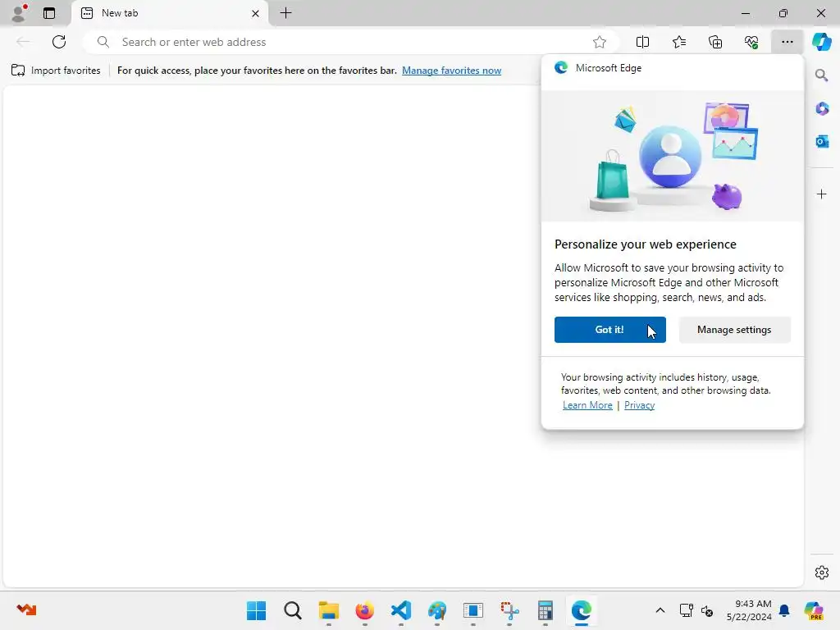
Task: Open Calculator from the taskbar
Action: point(546,610)
